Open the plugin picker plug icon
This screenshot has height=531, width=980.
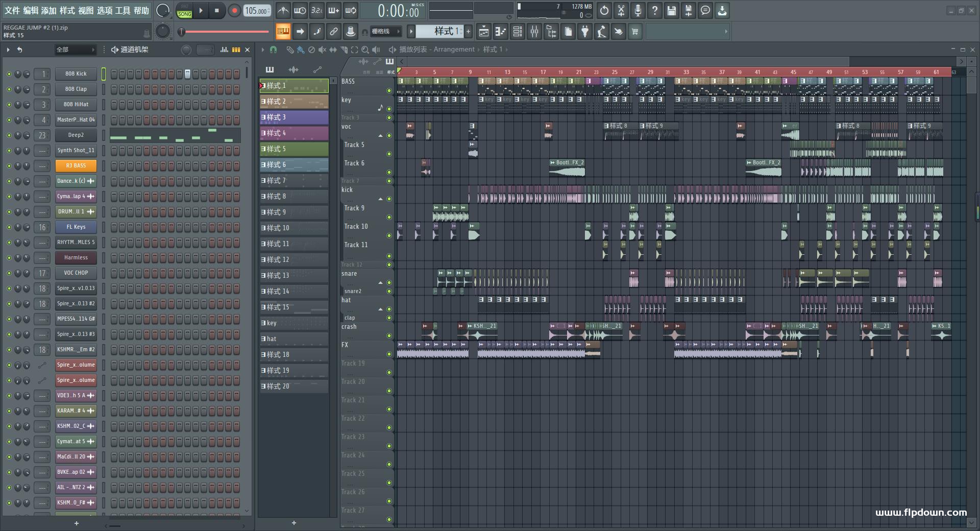click(585, 32)
